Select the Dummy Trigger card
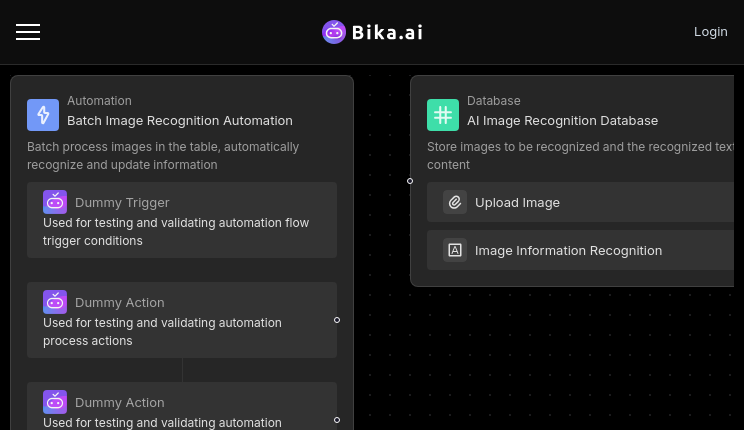This screenshot has height=430, width=744. (x=182, y=220)
